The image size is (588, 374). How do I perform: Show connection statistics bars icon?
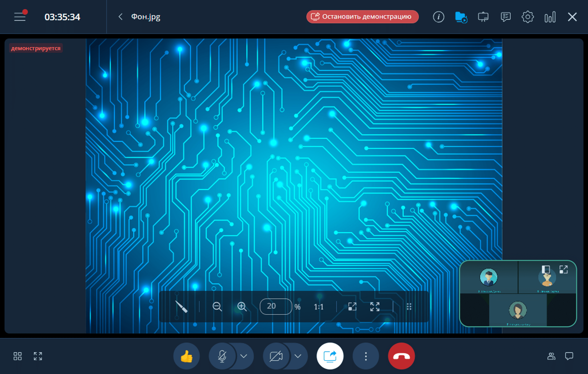pos(550,17)
